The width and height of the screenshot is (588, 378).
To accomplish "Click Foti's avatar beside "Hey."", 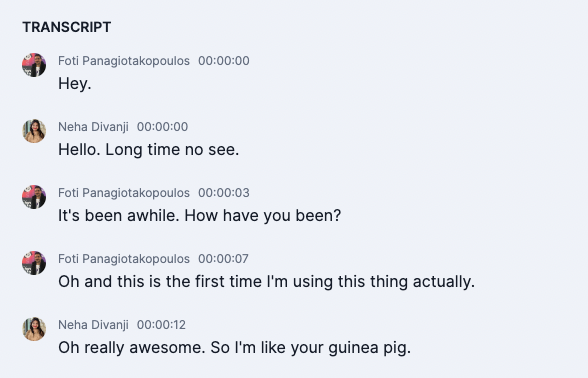I will click(34, 65).
